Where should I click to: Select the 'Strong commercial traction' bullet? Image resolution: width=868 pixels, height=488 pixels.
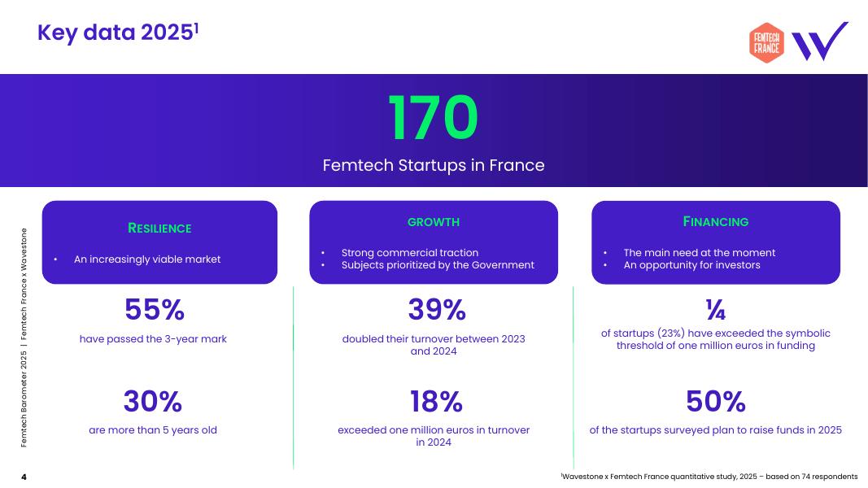[409, 252]
